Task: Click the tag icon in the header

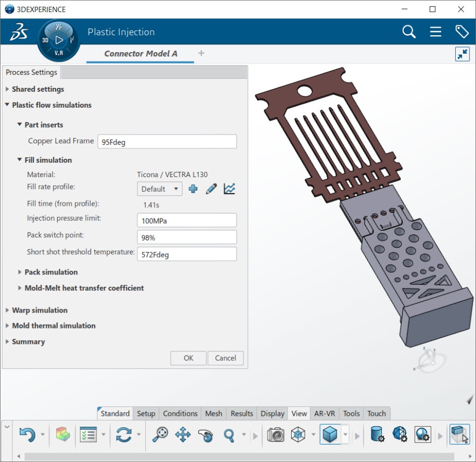Action: [x=462, y=32]
